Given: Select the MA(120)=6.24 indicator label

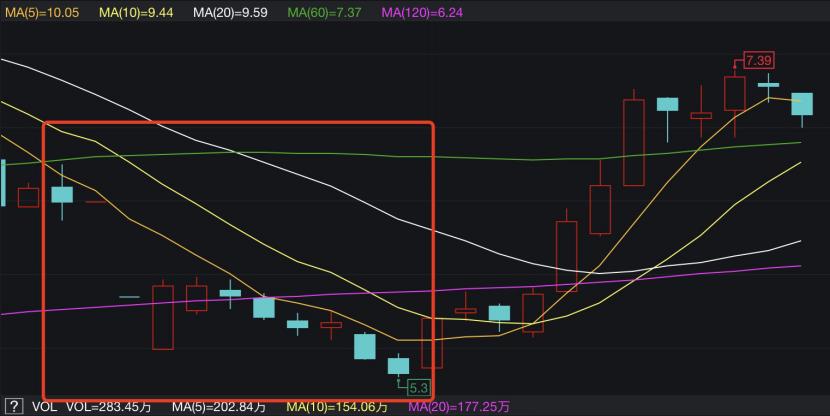Looking at the screenshot, I should click(x=422, y=12).
